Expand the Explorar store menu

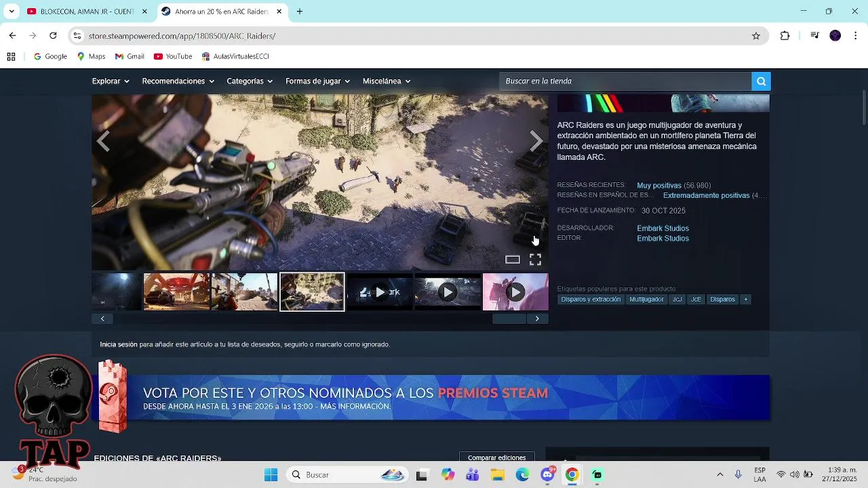coord(111,81)
